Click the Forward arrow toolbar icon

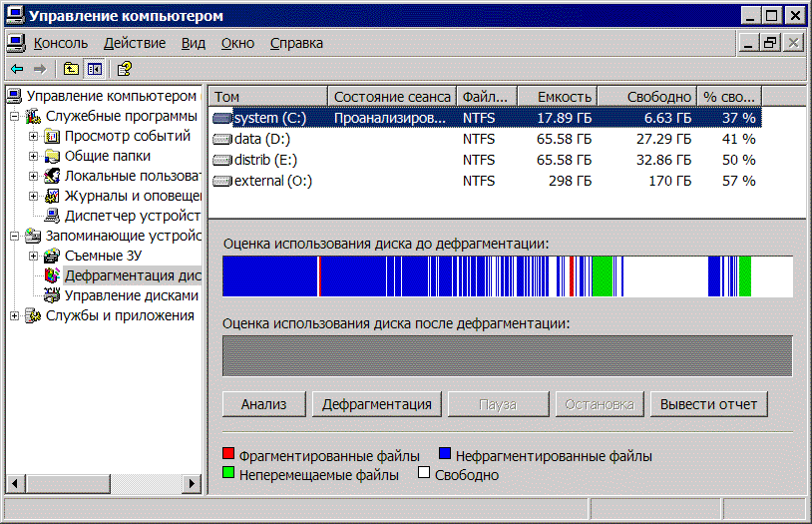40,69
